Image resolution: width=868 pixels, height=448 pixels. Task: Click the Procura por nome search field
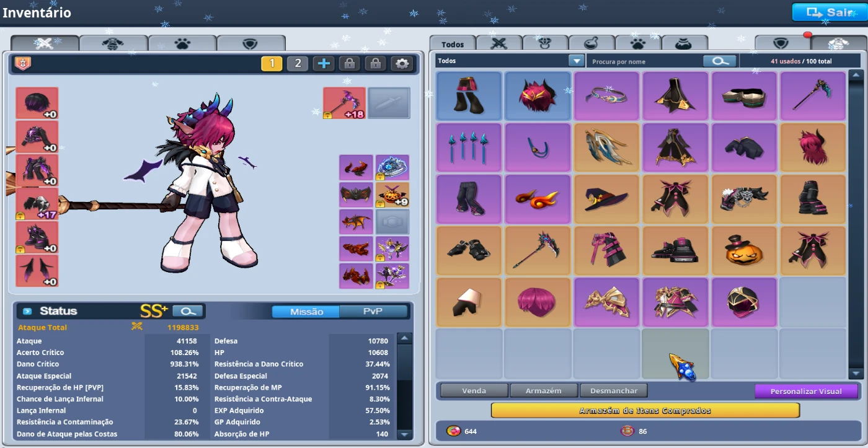[645, 61]
